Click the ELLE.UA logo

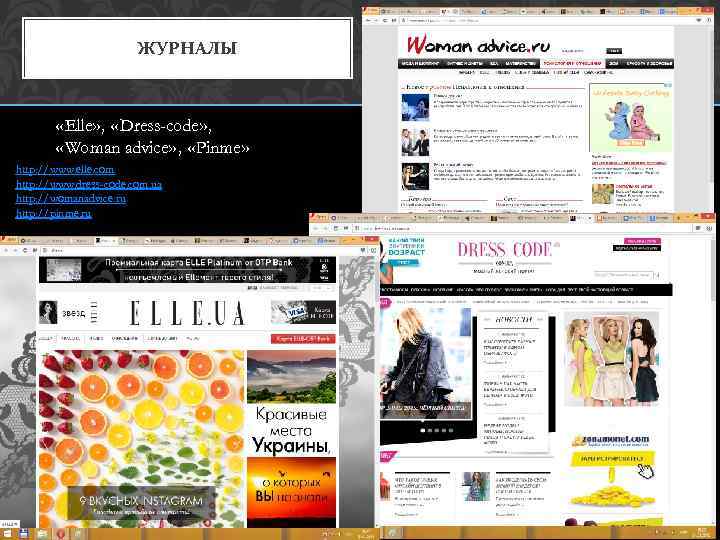tap(187, 313)
